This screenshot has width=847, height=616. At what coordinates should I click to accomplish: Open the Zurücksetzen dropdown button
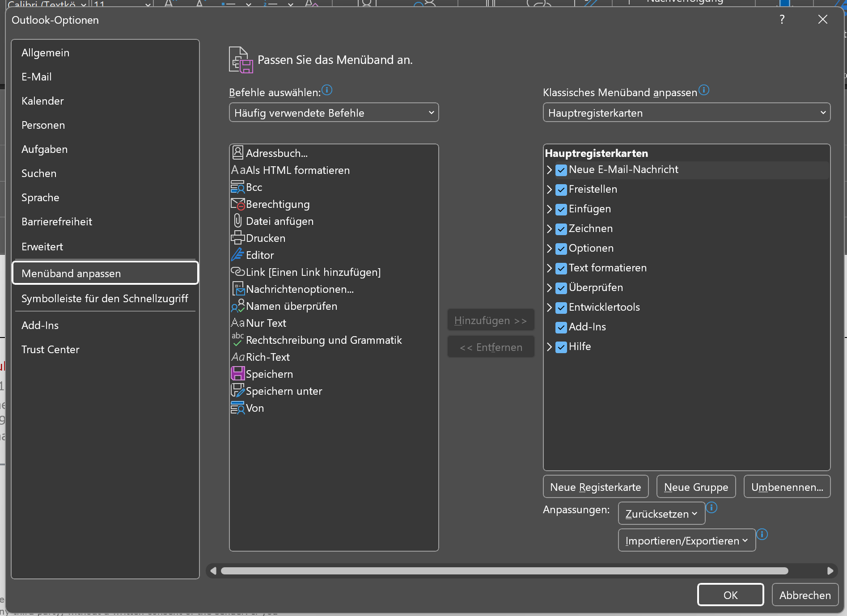pos(661,514)
